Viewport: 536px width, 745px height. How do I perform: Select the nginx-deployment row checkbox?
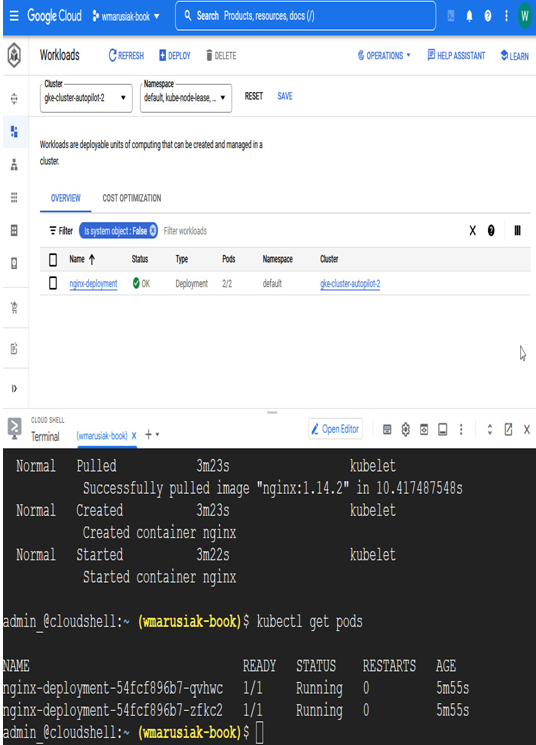click(53, 284)
